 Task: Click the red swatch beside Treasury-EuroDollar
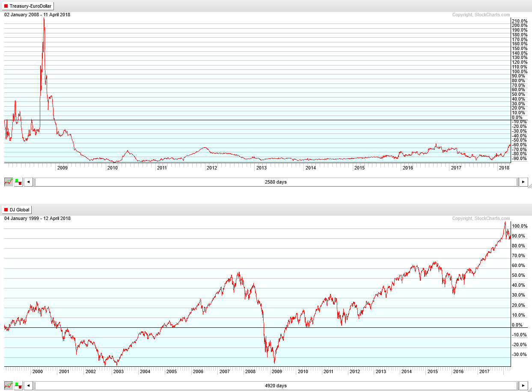(6, 6)
